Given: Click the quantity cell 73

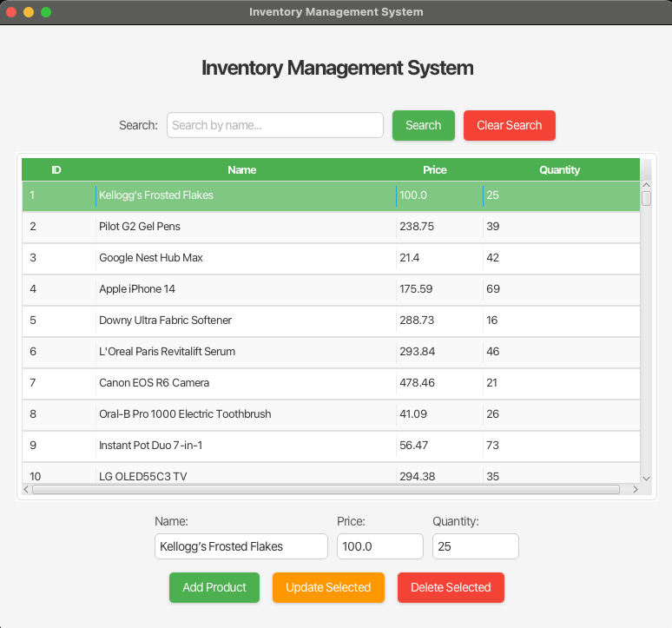Looking at the screenshot, I should click(562, 446).
